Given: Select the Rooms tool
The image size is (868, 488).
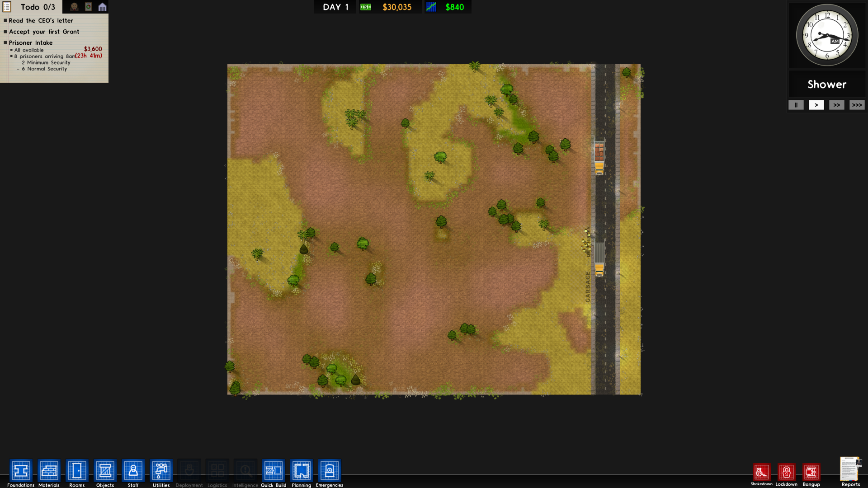Looking at the screenshot, I should pos(77,471).
